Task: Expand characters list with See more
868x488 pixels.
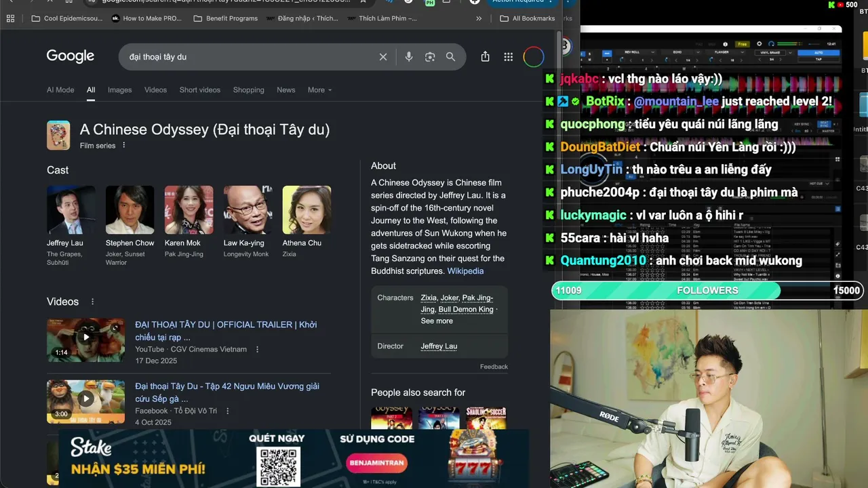Action: tap(437, 321)
